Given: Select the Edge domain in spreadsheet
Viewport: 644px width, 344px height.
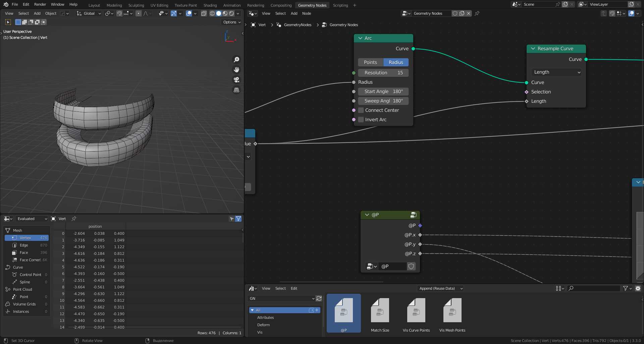Looking at the screenshot, I should [24, 245].
